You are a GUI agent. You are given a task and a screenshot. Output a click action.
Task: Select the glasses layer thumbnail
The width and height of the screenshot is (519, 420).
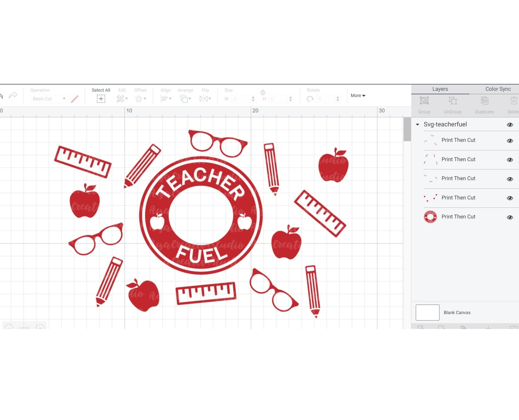[431, 140]
